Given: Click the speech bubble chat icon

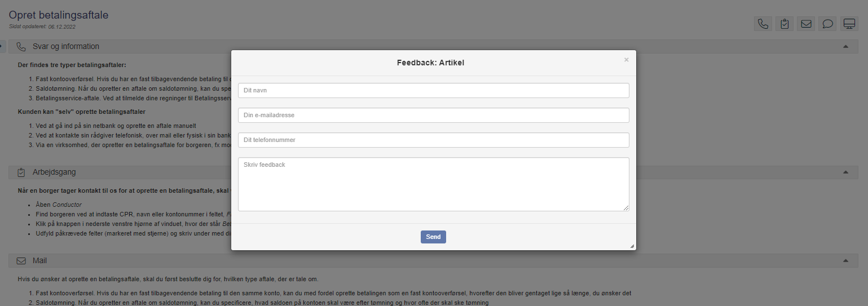Looking at the screenshot, I should point(827,24).
